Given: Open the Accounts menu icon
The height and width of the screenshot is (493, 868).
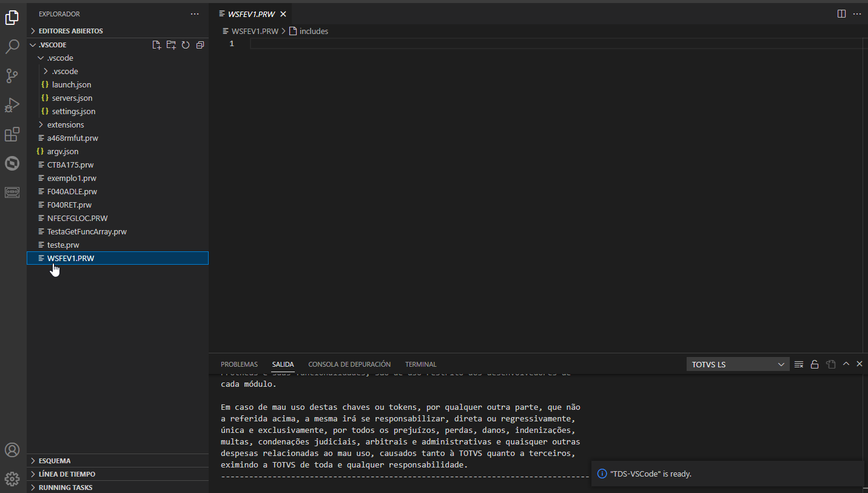Looking at the screenshot, I should (x=12, y=450).
